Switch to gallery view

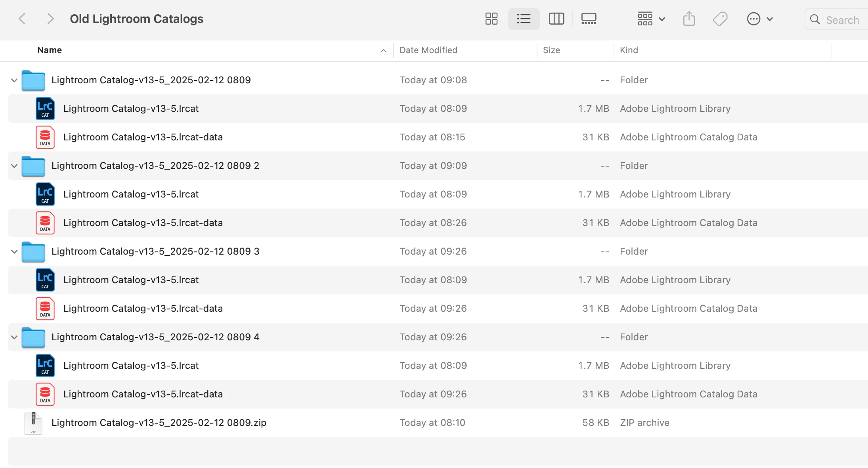point(589,19)
